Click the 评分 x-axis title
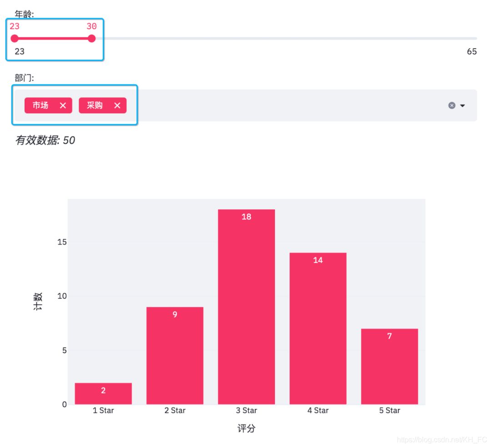This screenshot has width=491, height=448. (246, 428)
